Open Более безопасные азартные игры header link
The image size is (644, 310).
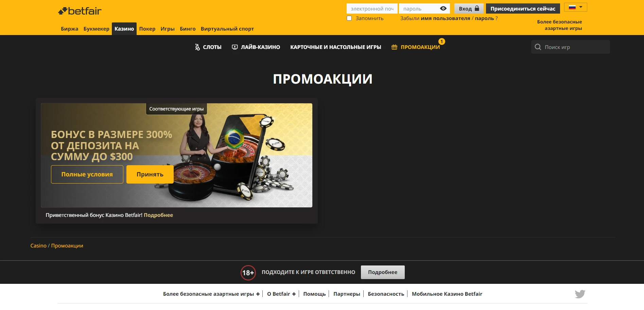[559, 25]
